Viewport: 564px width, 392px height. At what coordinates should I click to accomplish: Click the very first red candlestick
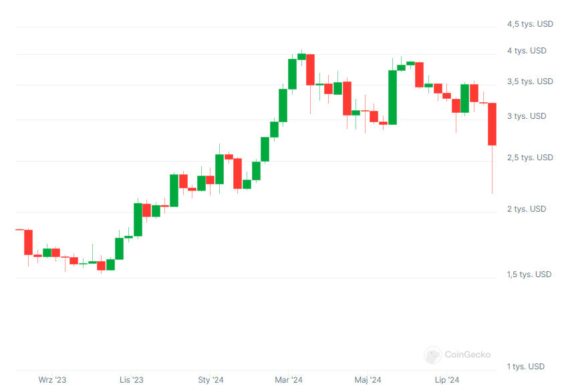[x=28, y=242]
